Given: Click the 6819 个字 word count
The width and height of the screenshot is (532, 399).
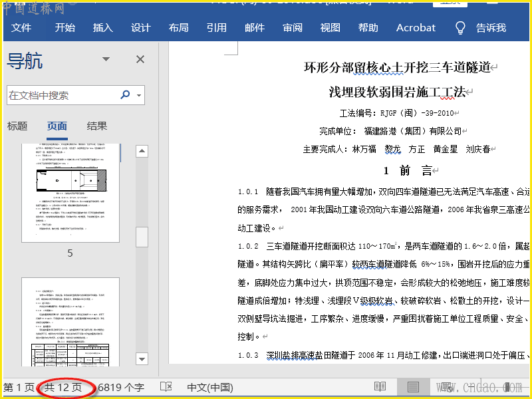Looking at the screenshot, I should [121, 388].
